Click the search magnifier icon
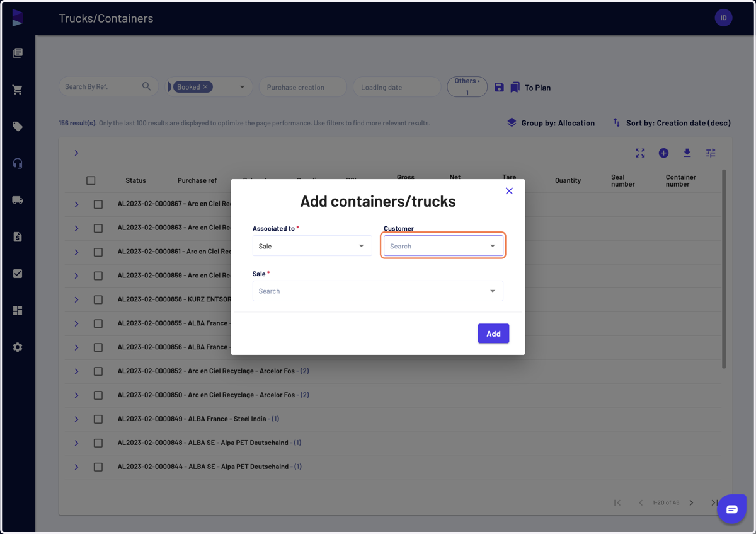Screen dimensions: 756x534 (x=146, y=86)
